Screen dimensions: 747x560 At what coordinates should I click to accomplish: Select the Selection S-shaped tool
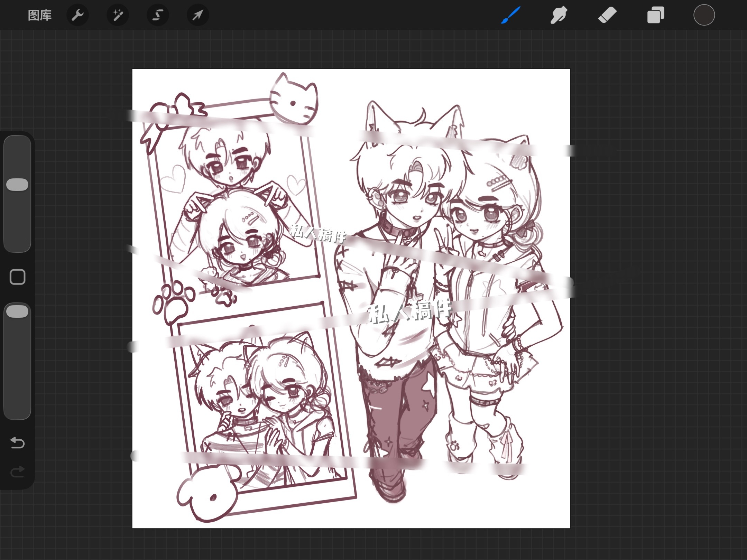tap(158, 15)
